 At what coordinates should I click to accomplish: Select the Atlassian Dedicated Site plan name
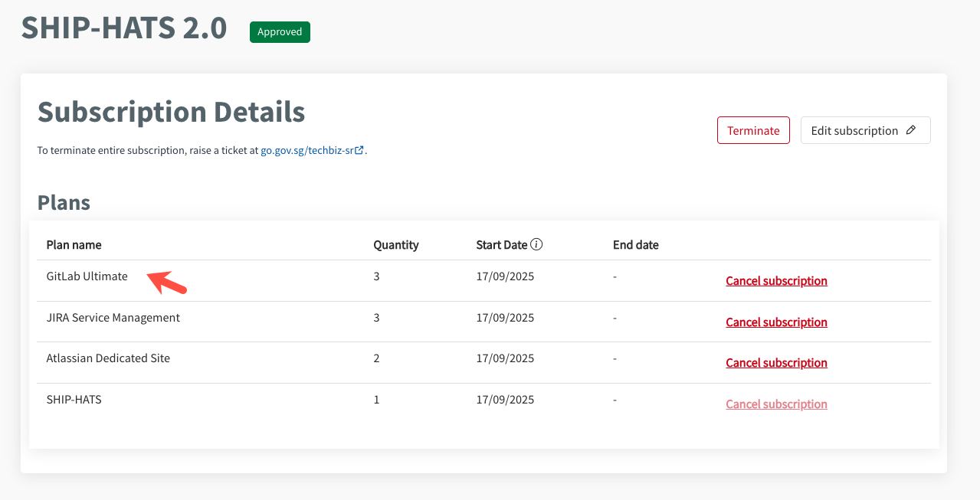tap(108, 358)
